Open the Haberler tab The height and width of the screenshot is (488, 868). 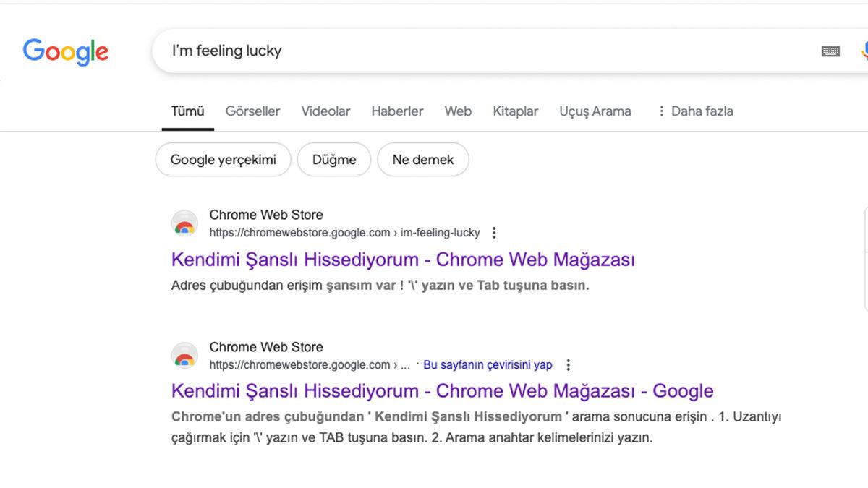click(x=397, y=111)
